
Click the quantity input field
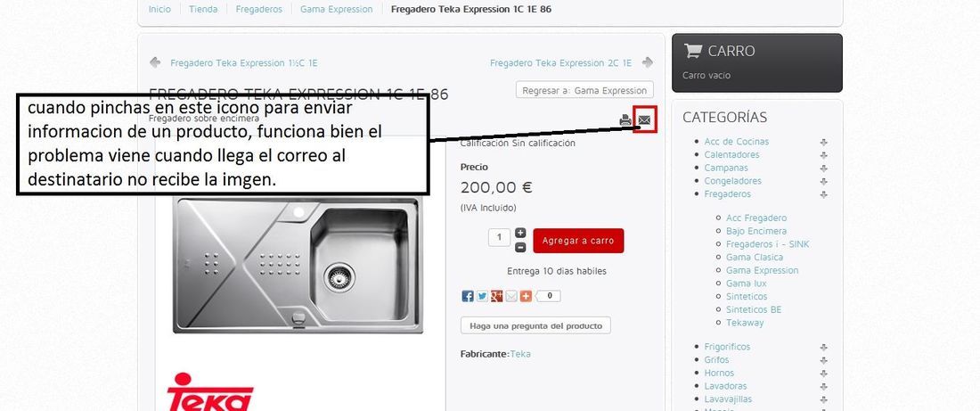tap(500, 237)
